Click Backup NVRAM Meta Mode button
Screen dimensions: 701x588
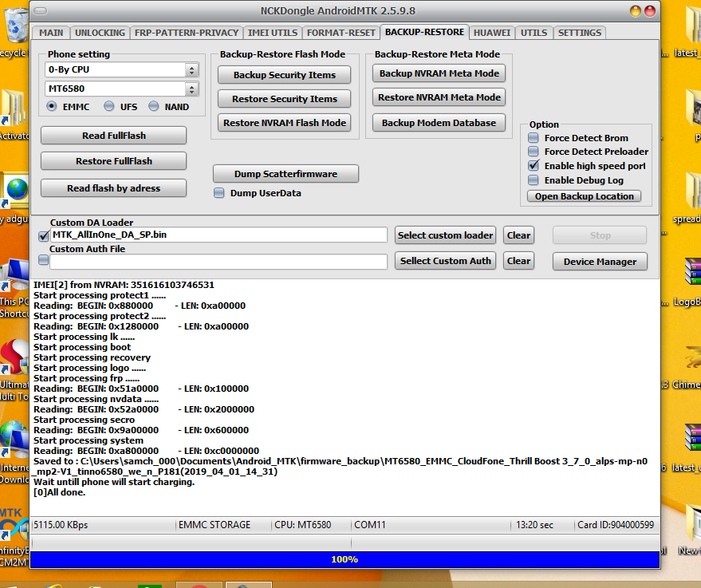(439, 73)
